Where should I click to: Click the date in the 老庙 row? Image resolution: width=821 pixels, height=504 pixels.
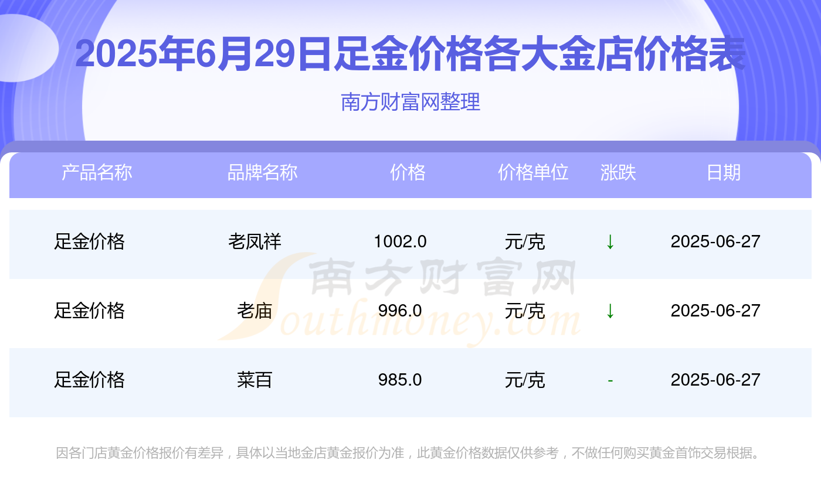(715, 311)
